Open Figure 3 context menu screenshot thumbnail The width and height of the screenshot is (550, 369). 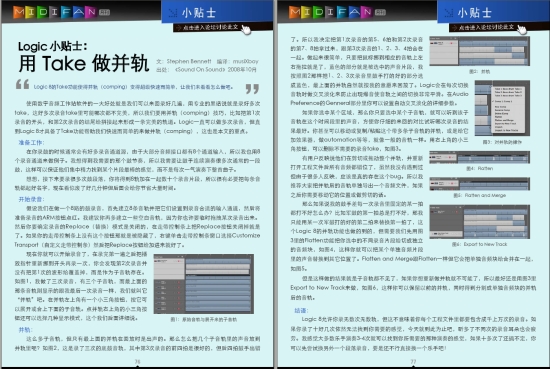click(502, 108)
